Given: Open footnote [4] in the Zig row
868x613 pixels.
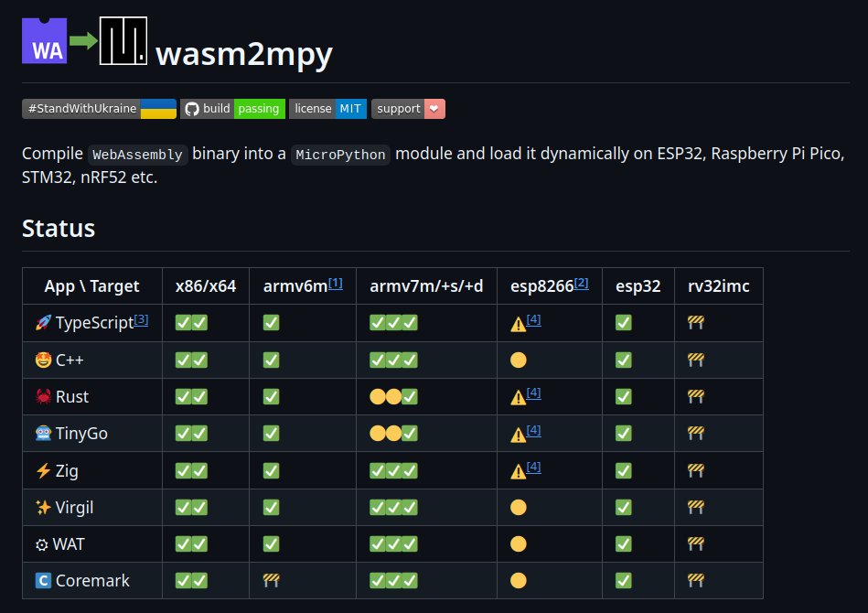Looking at the screenshot, I should (533, 468).
